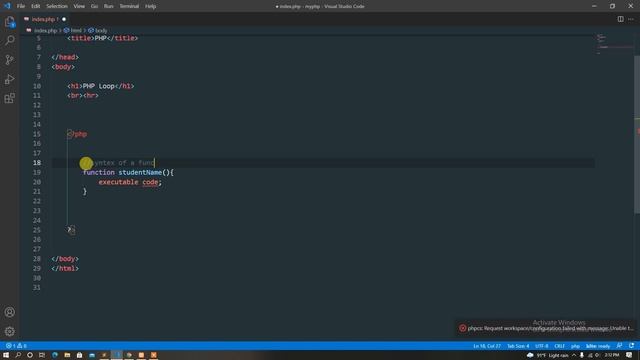Open the Search view in activity bar
The image size is (640, 360).
[x=9, y=40]
